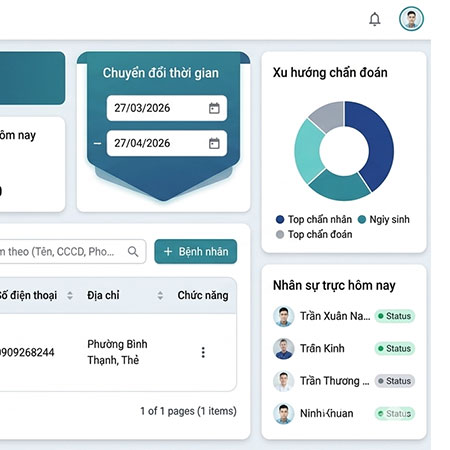Click Status badge for Ninh Khuan

point(395,414)
